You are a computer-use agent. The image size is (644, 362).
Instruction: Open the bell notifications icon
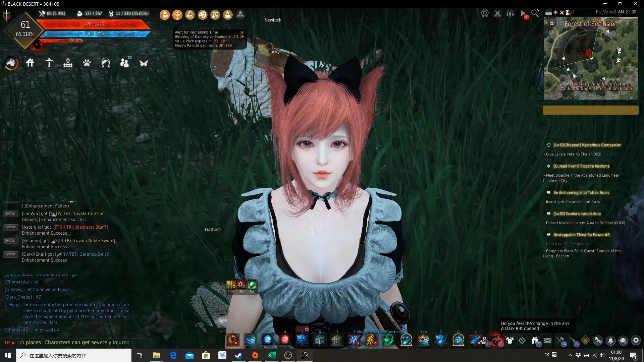pos(610,341)
